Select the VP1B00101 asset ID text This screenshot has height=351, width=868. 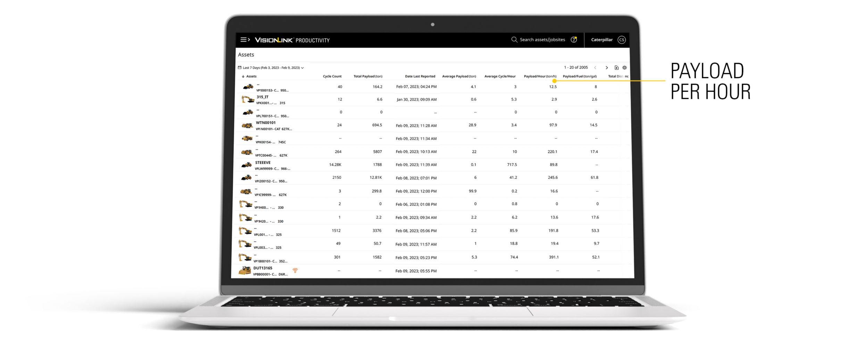pyautogui.click(x=265, y=261)
